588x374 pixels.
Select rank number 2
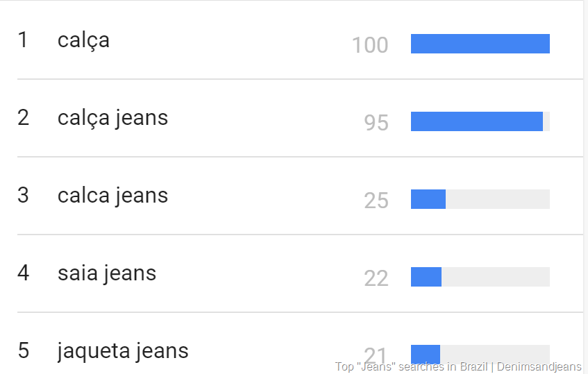pyautogui.click(x=23, y=118)
